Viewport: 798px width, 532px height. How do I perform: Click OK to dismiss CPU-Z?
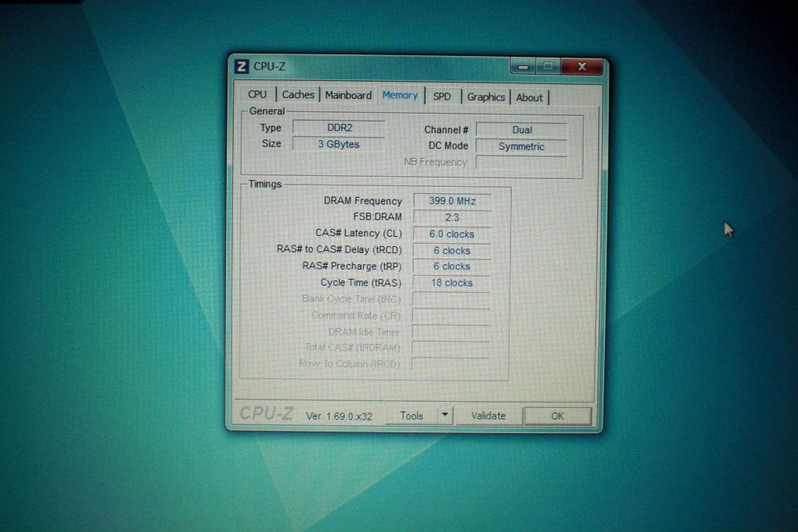[x=557, y=416]
